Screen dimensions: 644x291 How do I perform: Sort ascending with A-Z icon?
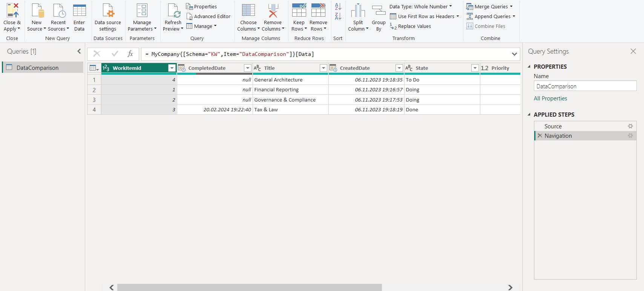pos(338,6)
